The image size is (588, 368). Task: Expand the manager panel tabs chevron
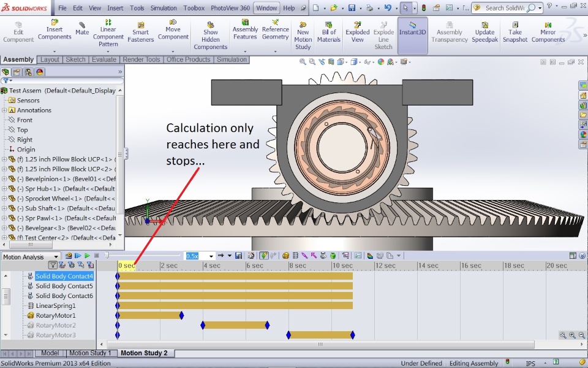click(120, 72)
